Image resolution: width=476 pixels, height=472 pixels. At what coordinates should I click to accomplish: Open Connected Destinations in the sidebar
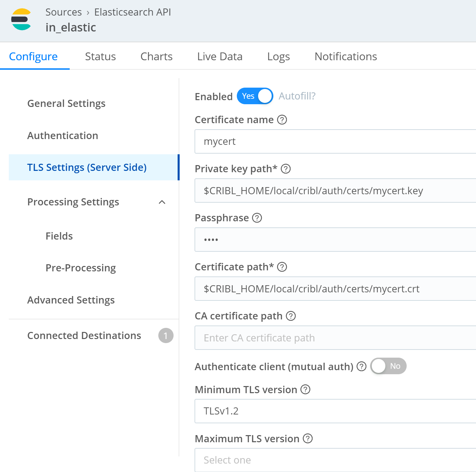tap(84, 336)
